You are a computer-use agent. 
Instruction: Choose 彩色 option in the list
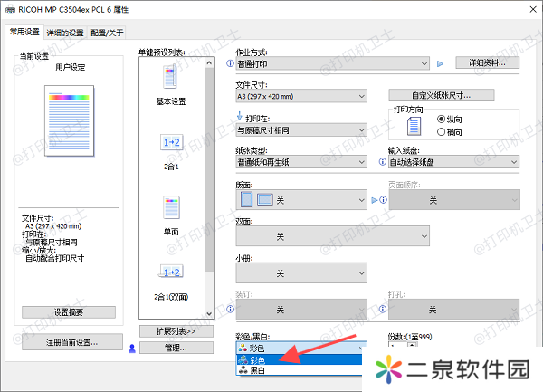coord(300,359)
